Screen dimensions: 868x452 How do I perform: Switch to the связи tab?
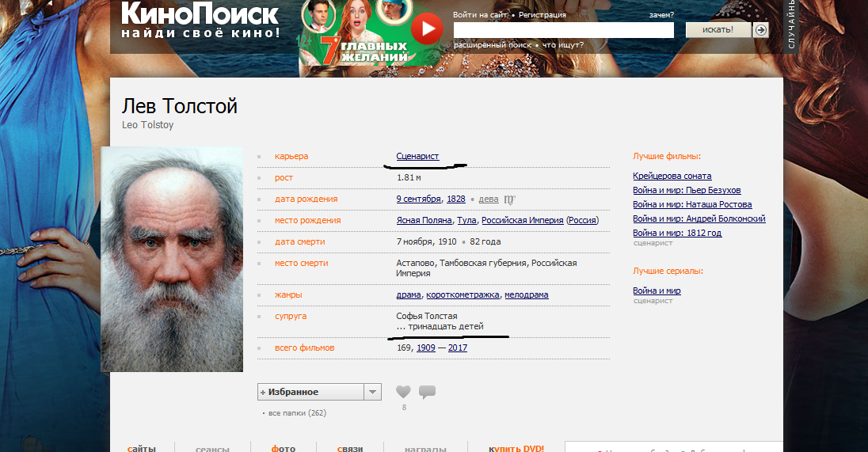[x=350, y=448]
